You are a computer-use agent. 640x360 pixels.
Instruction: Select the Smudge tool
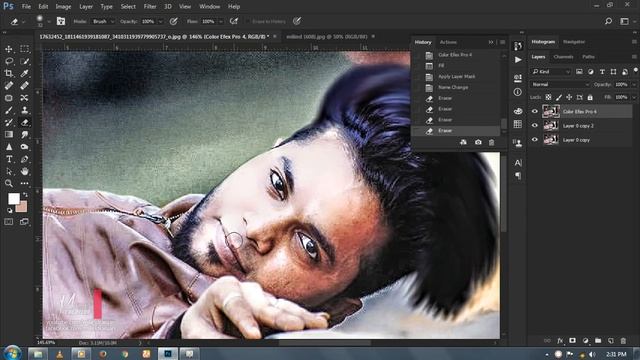[24, 134]
